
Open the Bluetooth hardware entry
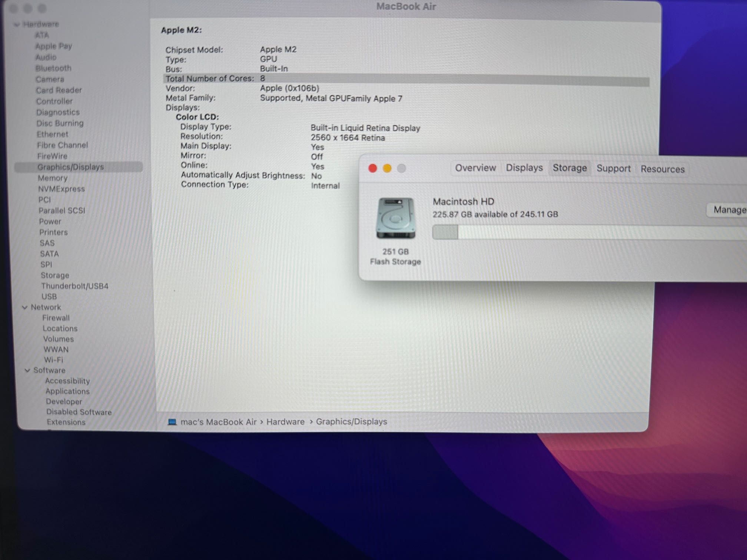pyautogui.click(x=53, y=69)
